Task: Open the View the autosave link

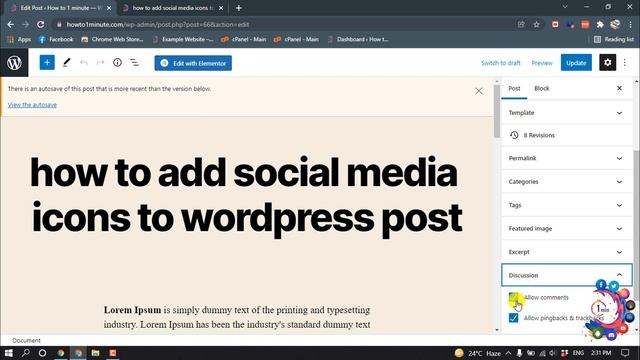Action: coord(32,105)
